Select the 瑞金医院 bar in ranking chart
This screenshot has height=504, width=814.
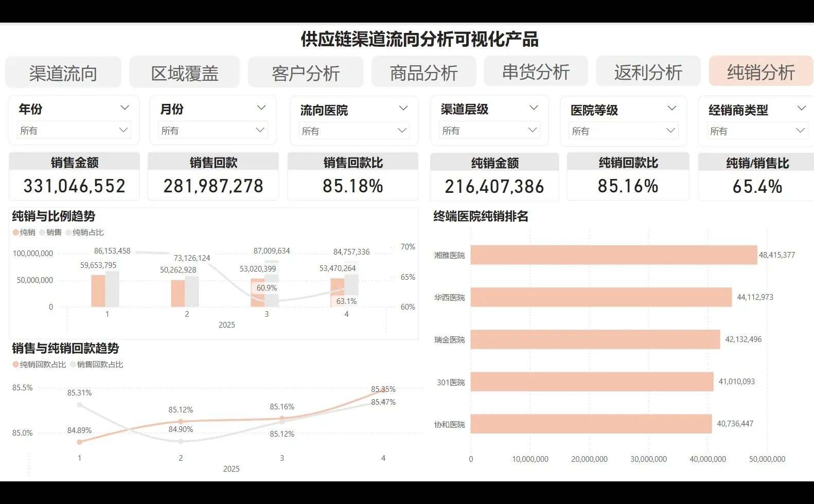coord(595,339)
